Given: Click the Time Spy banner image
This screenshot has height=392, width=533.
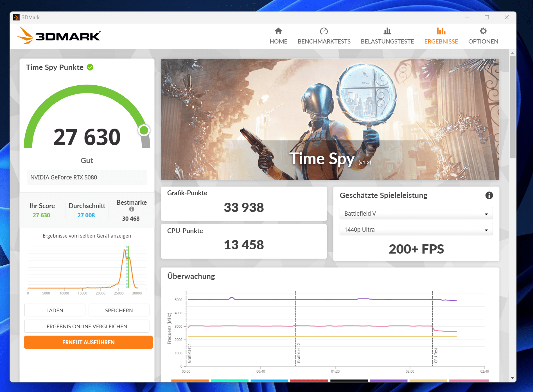Looking at the screenshot, I should (330, 119).
